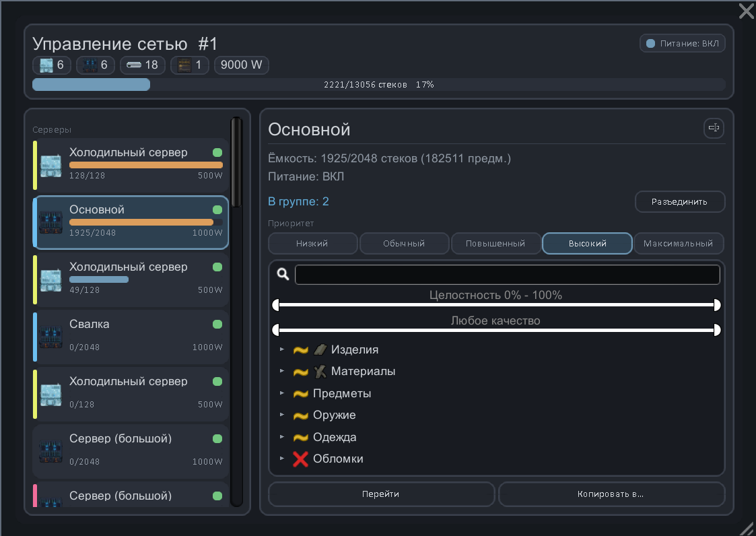Click server icon of Холодильный сервер 0/128
This screenshot has height=536, width=756.
coord(50,395)
